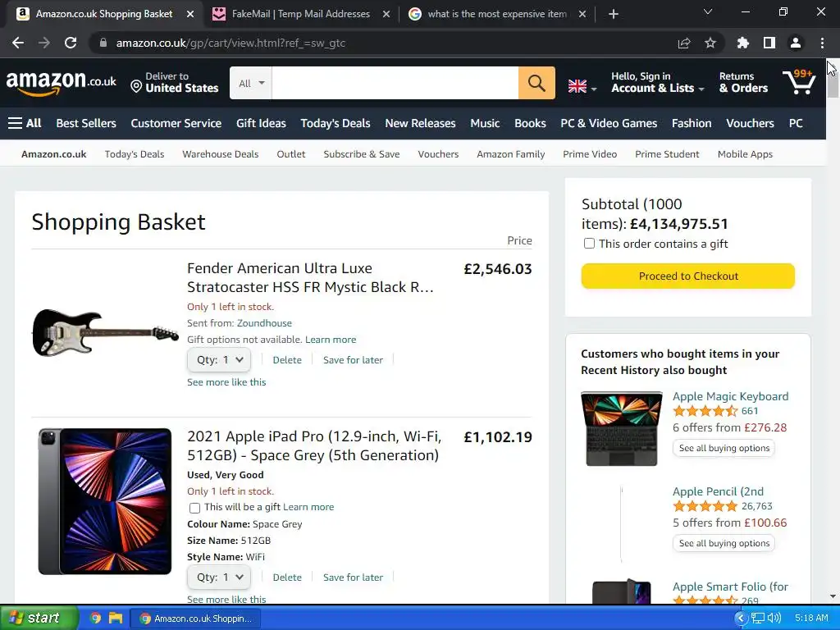Click the scrollbar down arrow

tap(833, 596)
